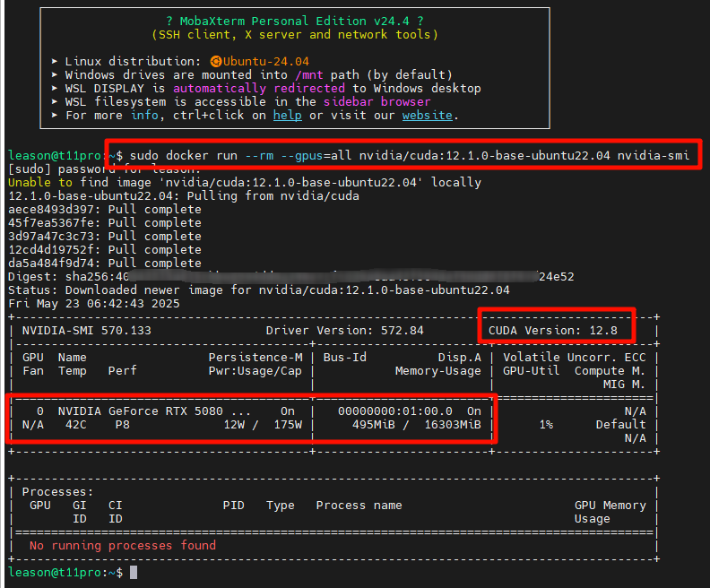The height and width of the screenshot is (588, 710).
Task: Click 'automatically redirected' magenta text
Action: tap(259, 88)
